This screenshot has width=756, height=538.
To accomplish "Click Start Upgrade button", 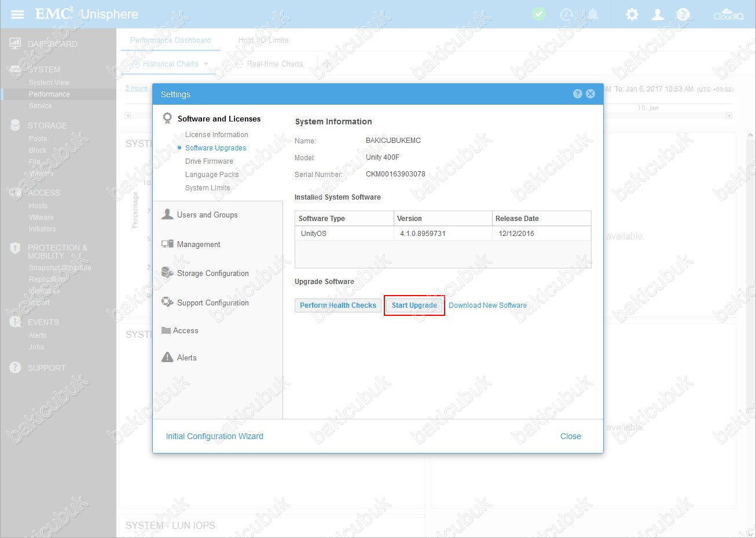I will 414,305.
